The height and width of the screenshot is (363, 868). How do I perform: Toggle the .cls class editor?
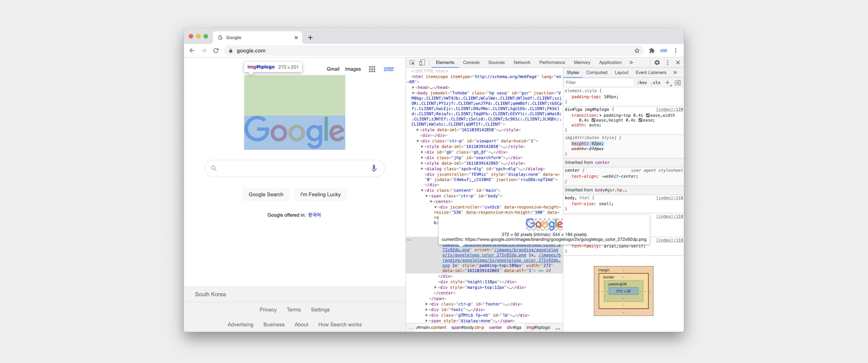click(656, 83)
